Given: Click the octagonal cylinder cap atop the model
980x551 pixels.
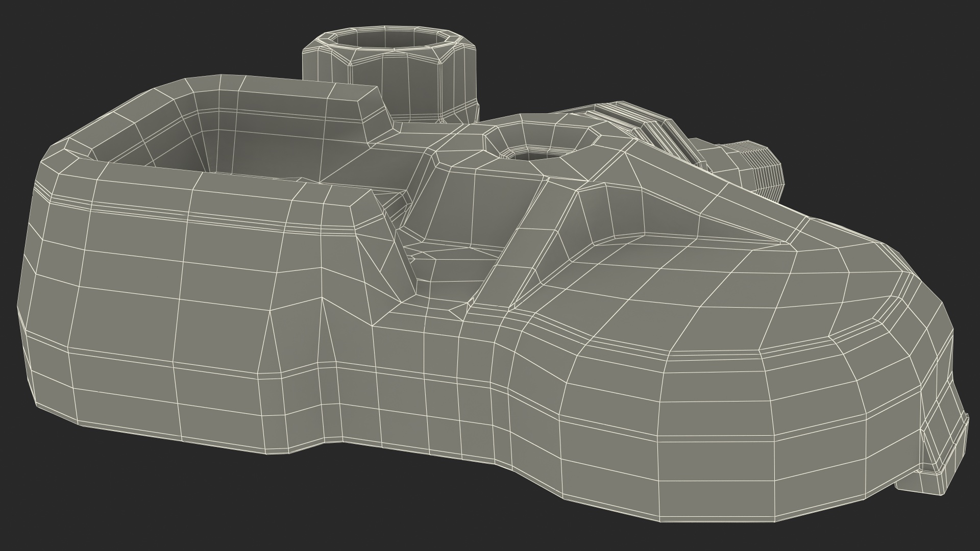Looking at the screenshot, I should (x=390, y=74).
